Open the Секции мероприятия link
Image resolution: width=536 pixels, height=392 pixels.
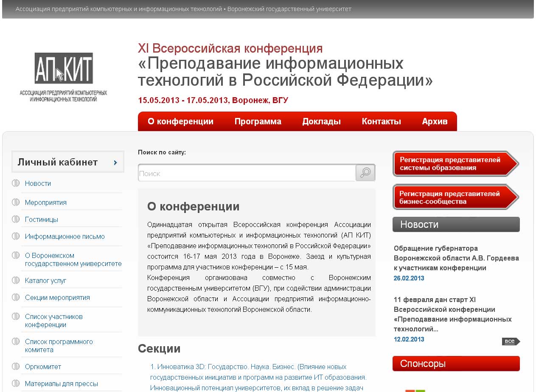pyautogui.click(x=57, y=297)
